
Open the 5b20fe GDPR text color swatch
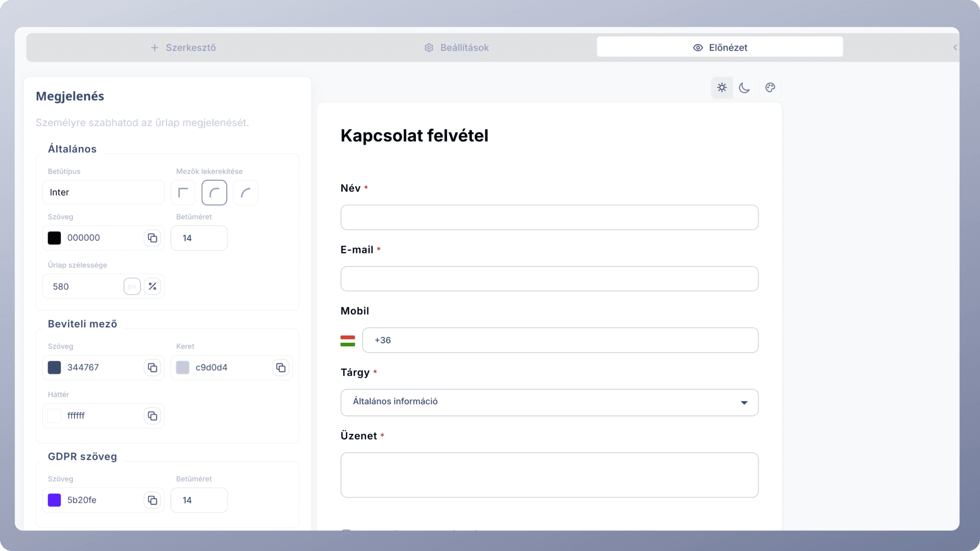click(x=54, y=500)
